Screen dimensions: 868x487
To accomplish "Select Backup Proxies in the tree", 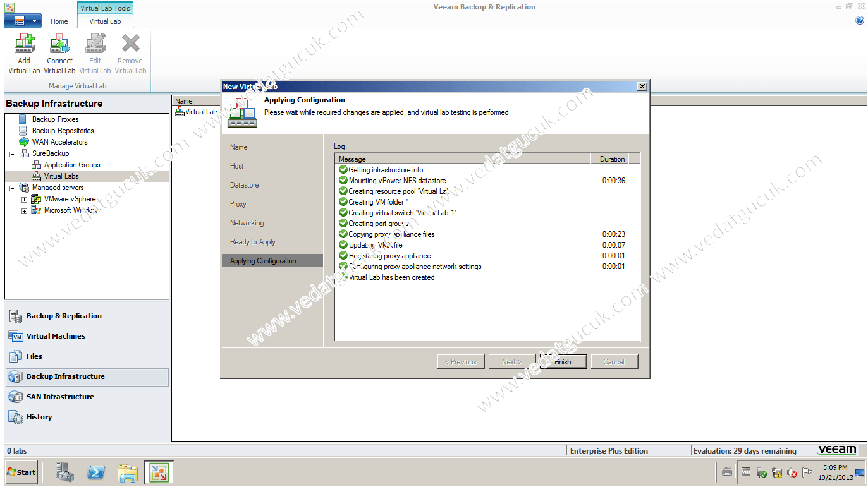I will 56,119.
